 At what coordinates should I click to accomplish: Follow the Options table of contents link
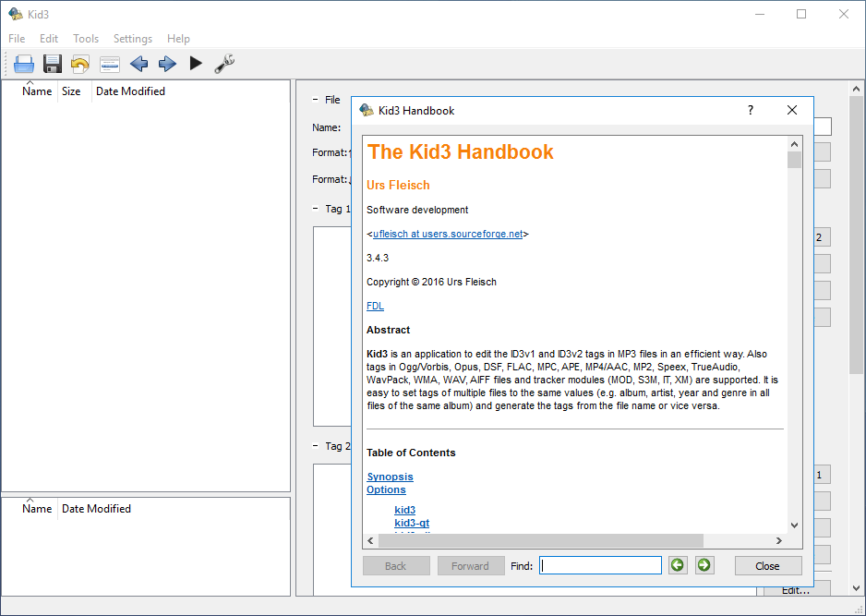coord(386,489)
